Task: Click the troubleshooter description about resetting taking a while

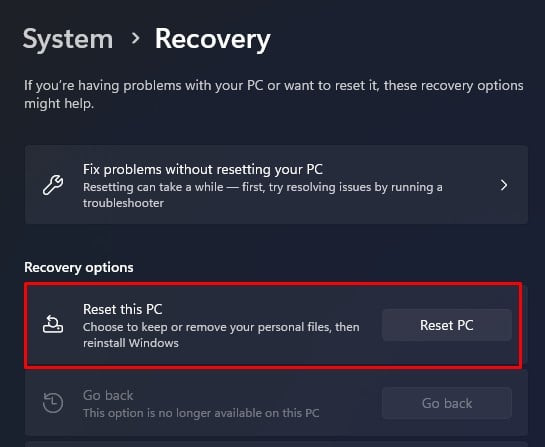Action: (x=263, y=195)
